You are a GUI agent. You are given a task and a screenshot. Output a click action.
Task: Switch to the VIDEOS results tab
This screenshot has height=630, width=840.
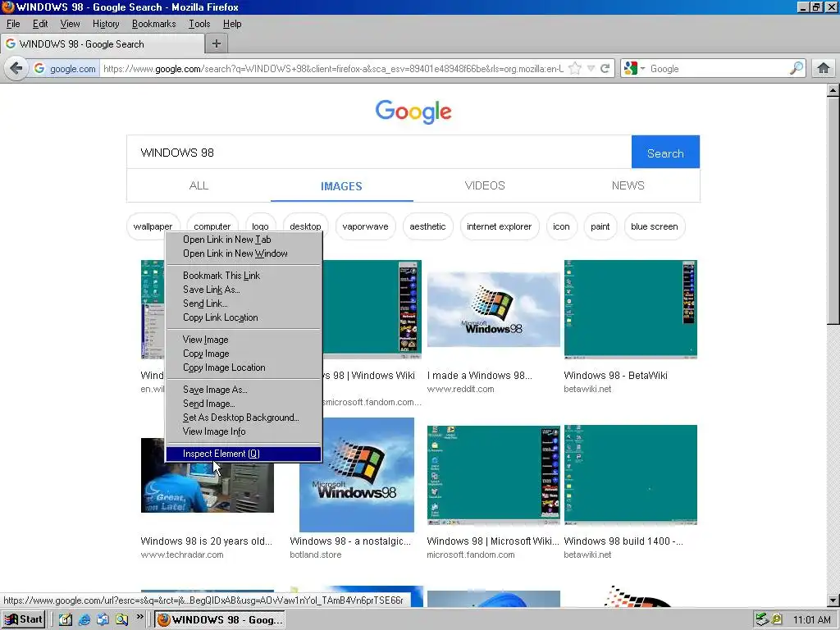[485, 185]
